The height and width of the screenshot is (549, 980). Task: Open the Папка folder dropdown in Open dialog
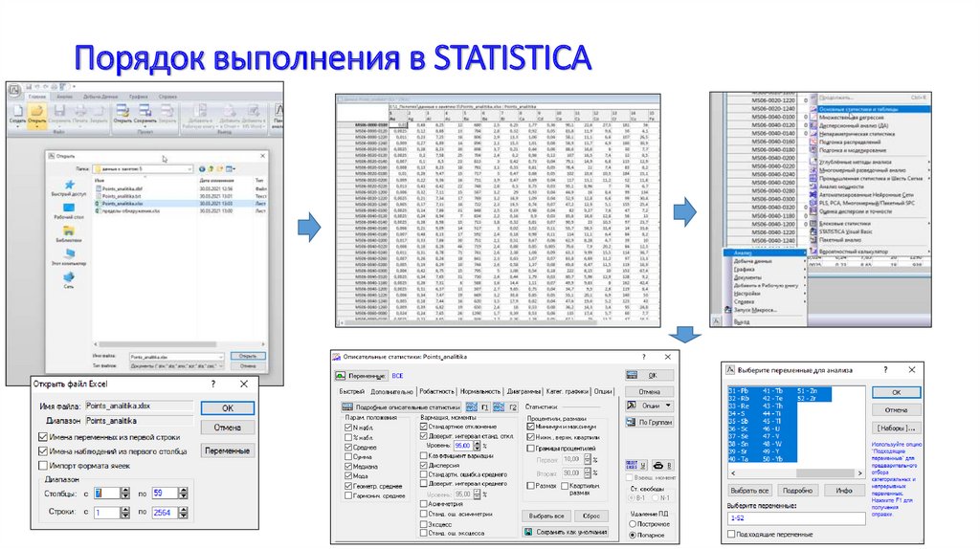[189, 169]
